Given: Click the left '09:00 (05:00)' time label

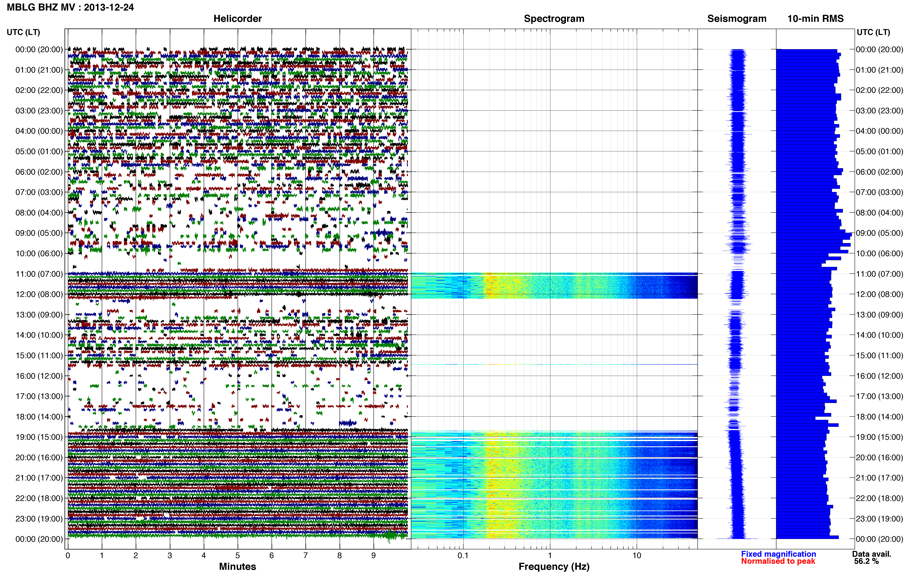Looking at the screenshot, I should tap(39, 233).
